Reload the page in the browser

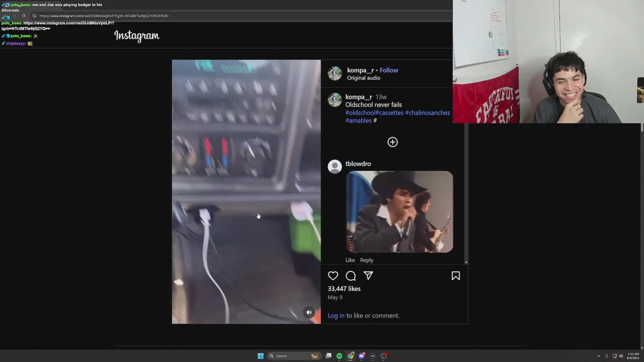tap(23, 16)
